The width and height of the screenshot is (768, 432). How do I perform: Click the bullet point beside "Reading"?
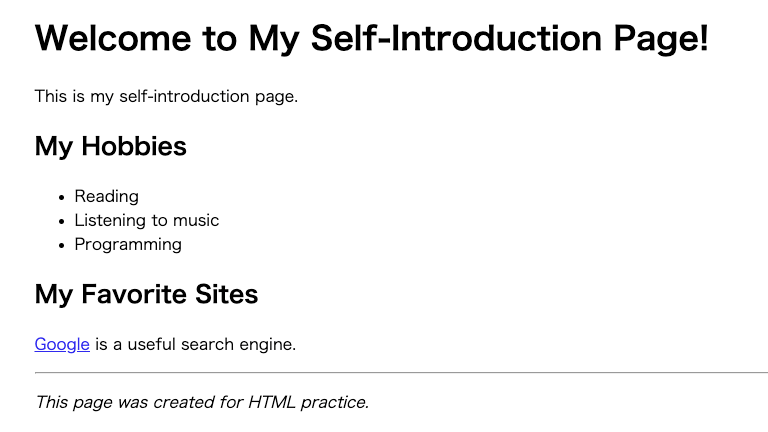(62, 197)
